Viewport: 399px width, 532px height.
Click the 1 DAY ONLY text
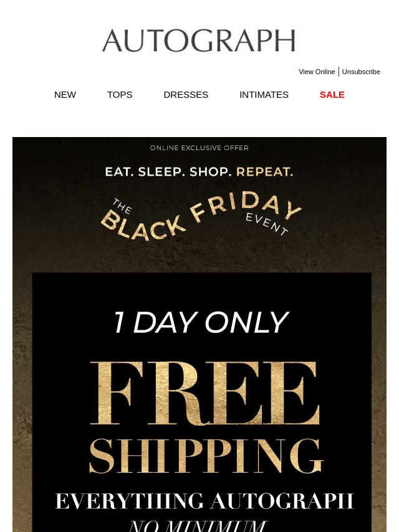[200, 322]
